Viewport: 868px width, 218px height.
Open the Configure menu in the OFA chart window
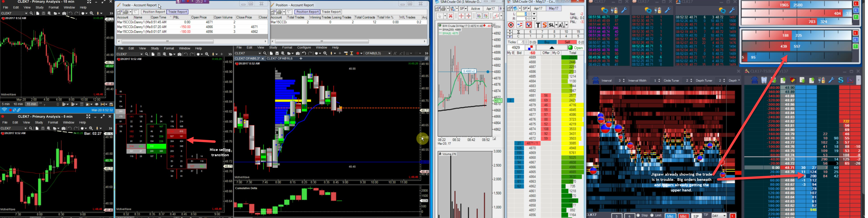click(x=304, y=48)
